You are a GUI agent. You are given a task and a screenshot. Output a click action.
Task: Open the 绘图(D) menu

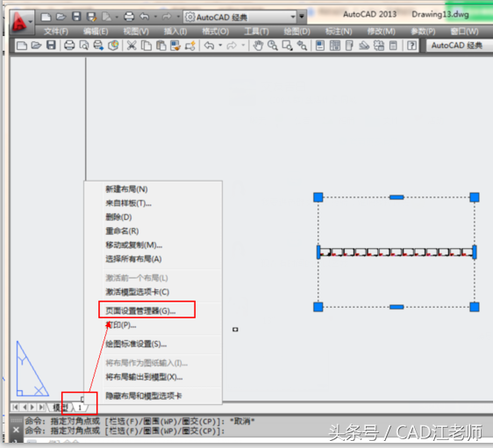click(x=297, y=32)
